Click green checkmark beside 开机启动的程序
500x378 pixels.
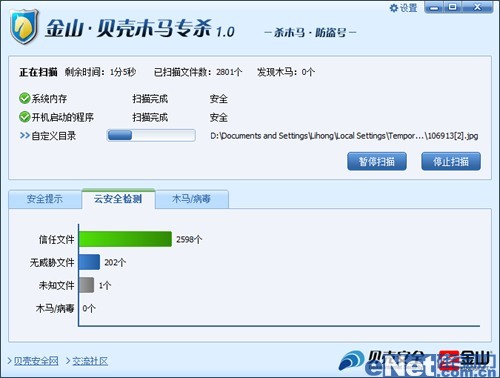click(x=24, y=117)
